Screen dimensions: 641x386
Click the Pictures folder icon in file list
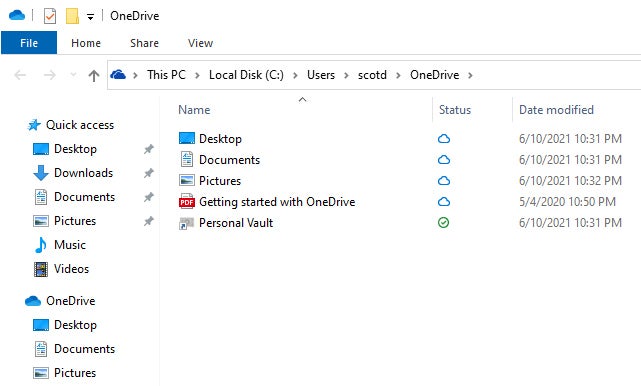pos(187,180)
